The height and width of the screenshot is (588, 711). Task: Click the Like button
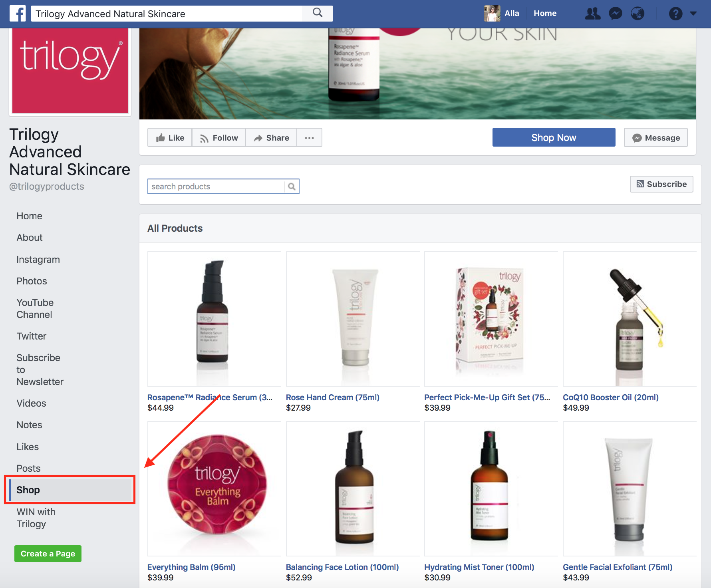[170, 138]
